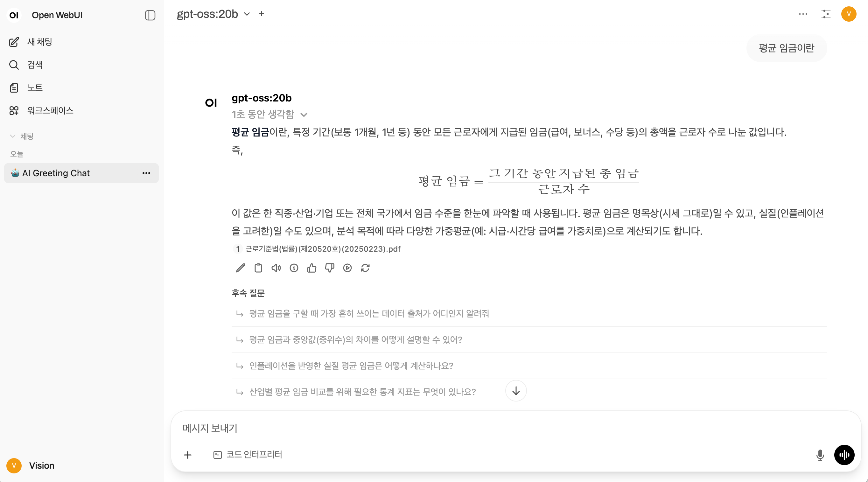Give thumbs up to the response
Screen dimensions: 868x482
(x=312, y=268)
